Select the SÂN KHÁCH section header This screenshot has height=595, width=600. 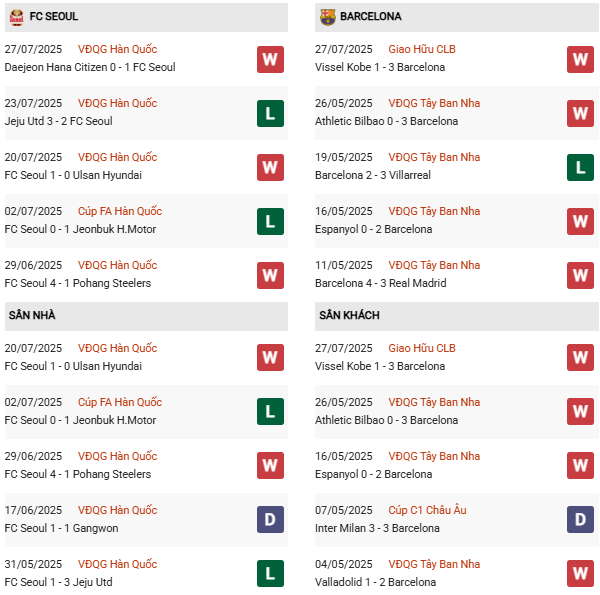(349, 316)
